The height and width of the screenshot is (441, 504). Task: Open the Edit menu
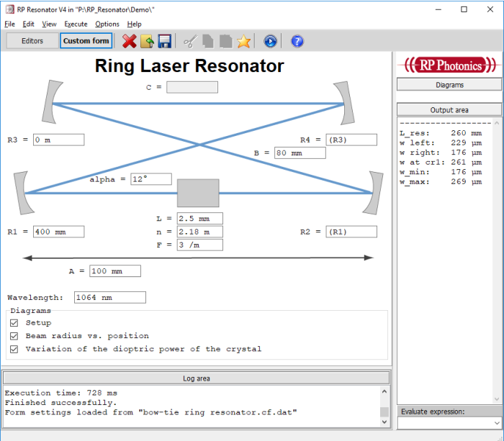[28, 24]
